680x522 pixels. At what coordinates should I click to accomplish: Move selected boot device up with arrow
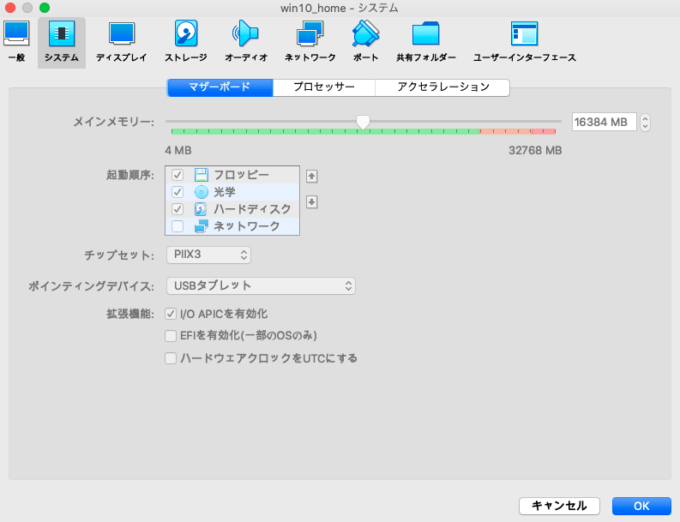(x=311, y=176)
